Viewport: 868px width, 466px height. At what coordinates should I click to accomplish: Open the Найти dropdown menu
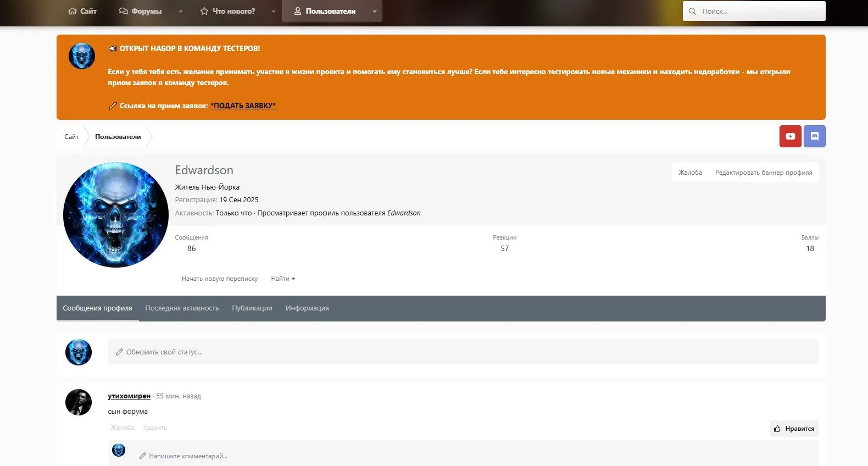(x=283, y=279)
